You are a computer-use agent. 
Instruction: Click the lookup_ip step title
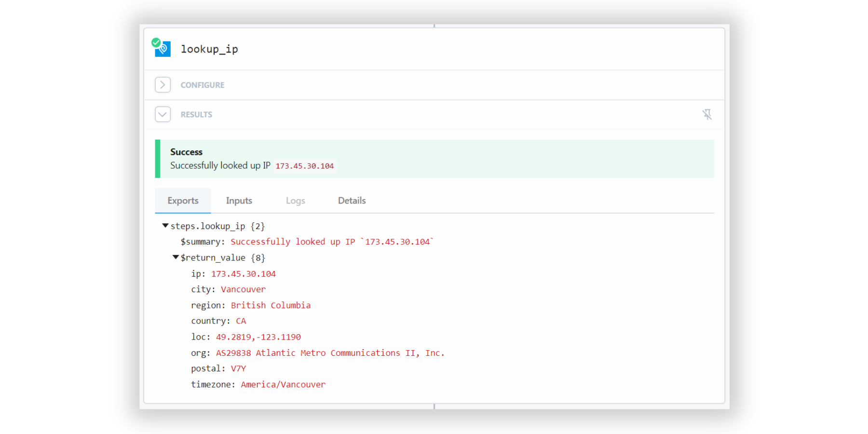209,49
